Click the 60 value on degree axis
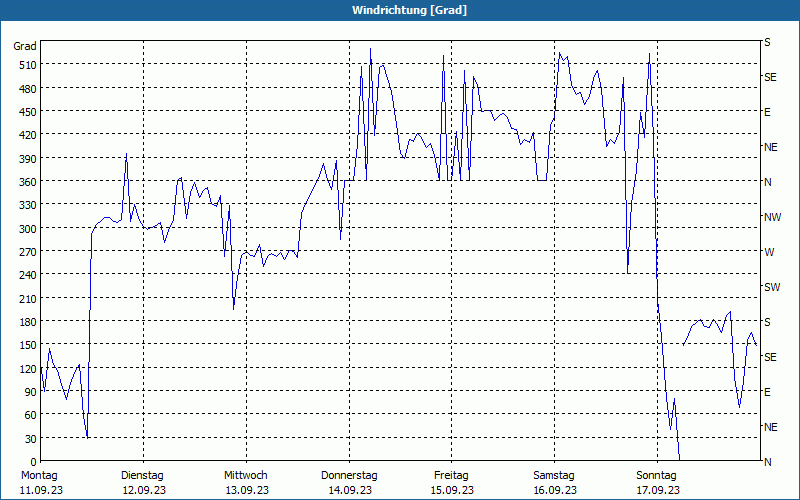 (31, 415)
